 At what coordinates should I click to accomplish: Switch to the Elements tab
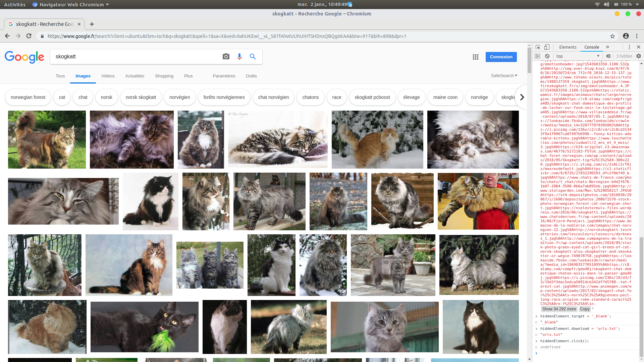[x=568, y=47]
